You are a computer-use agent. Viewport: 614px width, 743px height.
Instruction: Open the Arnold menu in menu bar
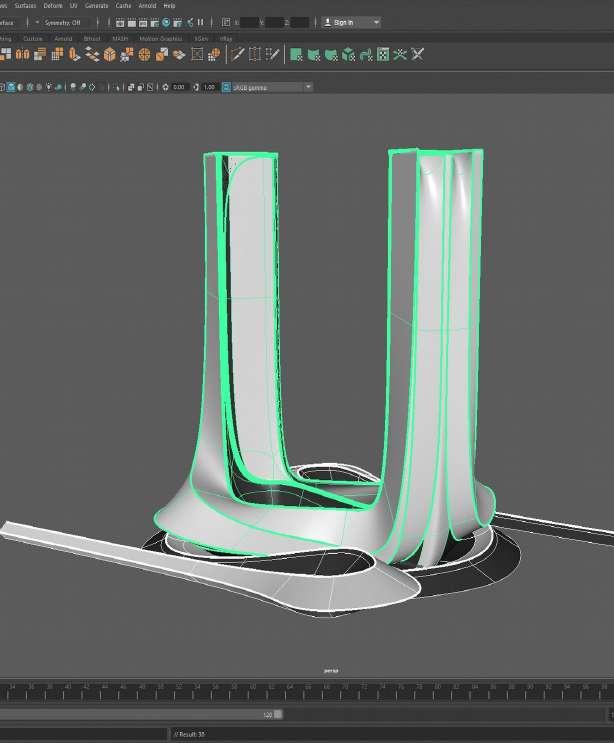pos(147,5)
